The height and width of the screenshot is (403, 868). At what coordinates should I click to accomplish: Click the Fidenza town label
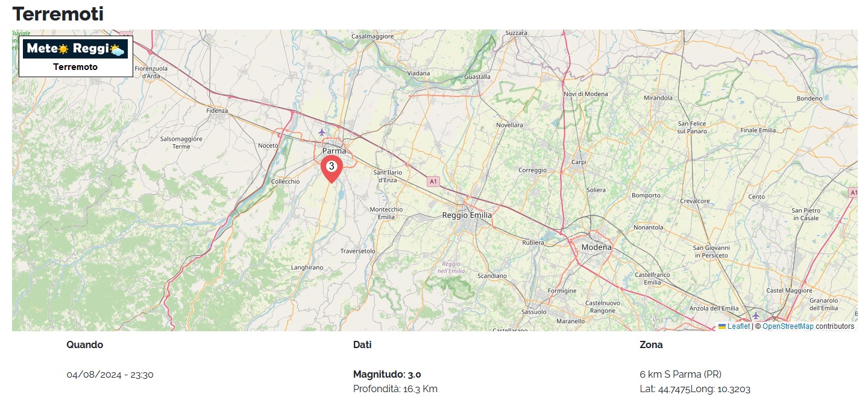[x=217, y=110]
